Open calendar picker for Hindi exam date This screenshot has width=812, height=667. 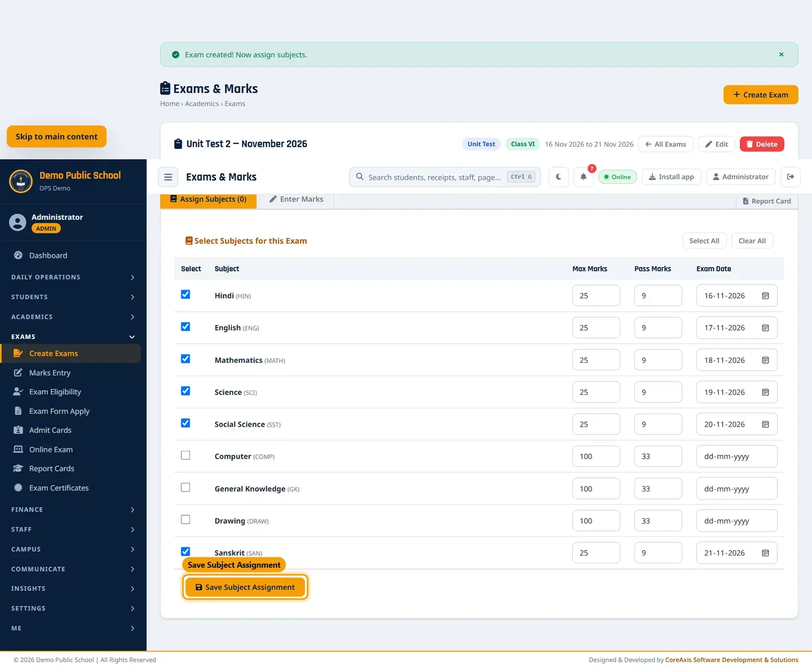765,296
